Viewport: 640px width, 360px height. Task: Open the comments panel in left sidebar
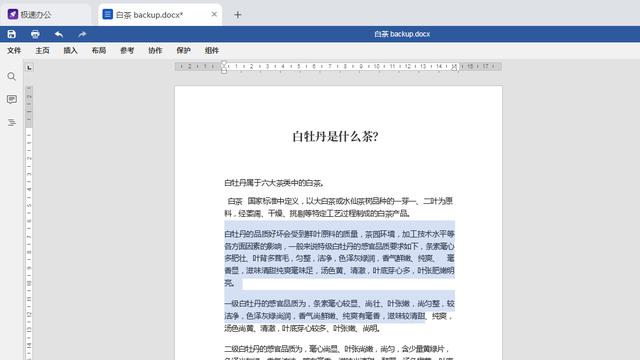pos(11,99)
